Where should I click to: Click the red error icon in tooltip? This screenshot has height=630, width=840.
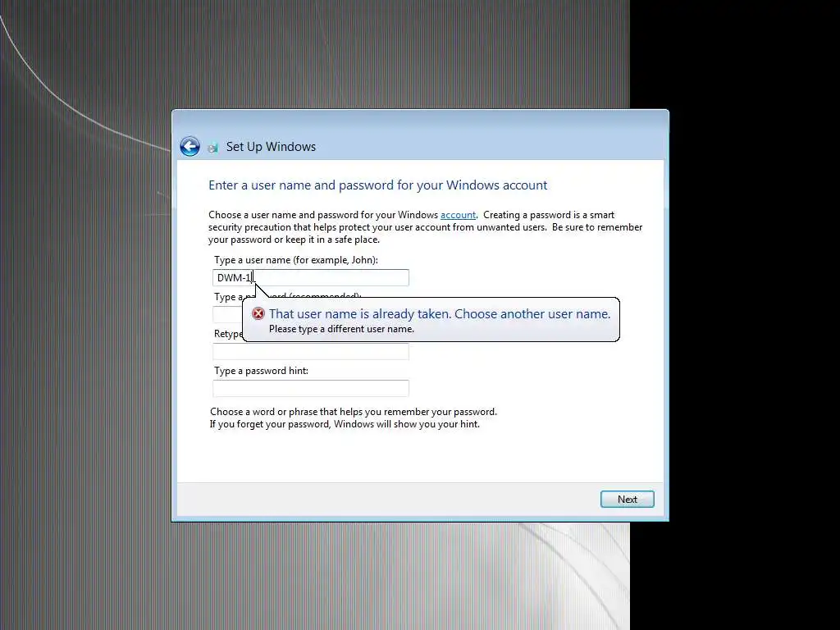258,313
